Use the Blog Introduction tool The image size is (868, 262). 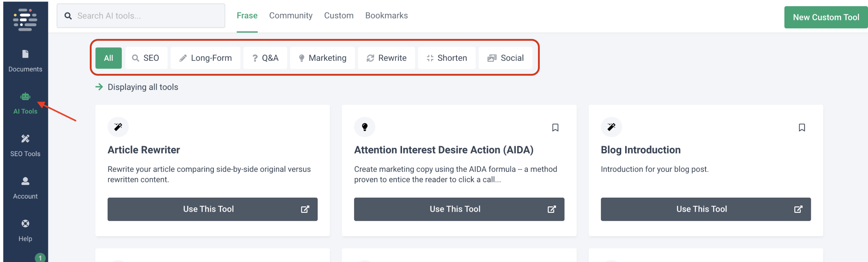point(705,209)
